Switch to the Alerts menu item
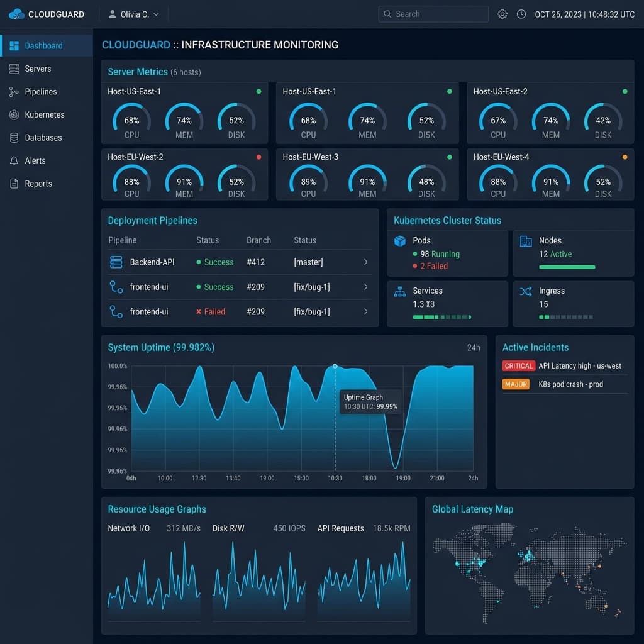 coord(47,160)
